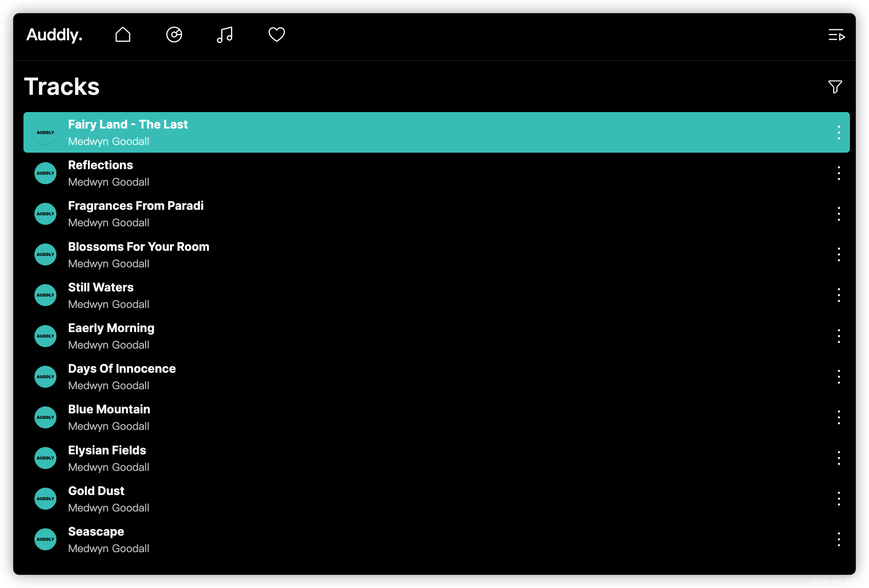Image resolution: width=869 pixels, height=588 pixels.
Task: Open more options for Fragrances From Paradi
Action: (839, 214)
